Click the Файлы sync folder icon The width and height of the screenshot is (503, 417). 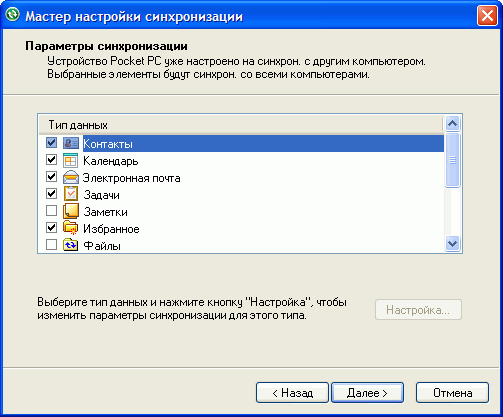click(71, 245)
